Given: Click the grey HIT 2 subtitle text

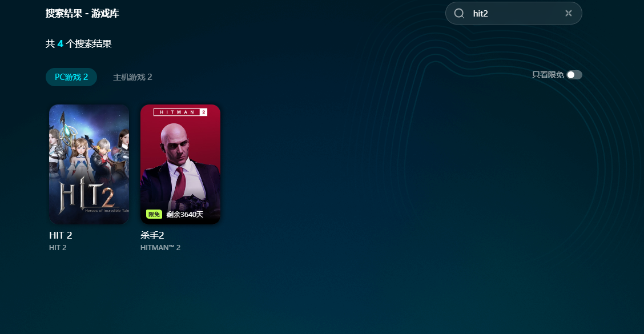Looking at the screenshot, I should point(58,248).
